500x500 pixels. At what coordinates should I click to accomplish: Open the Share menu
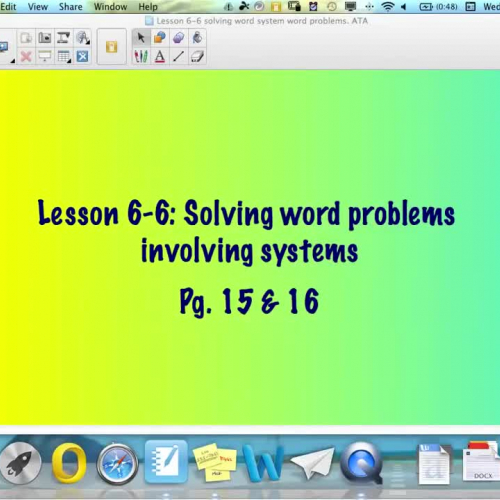(70, 7)
